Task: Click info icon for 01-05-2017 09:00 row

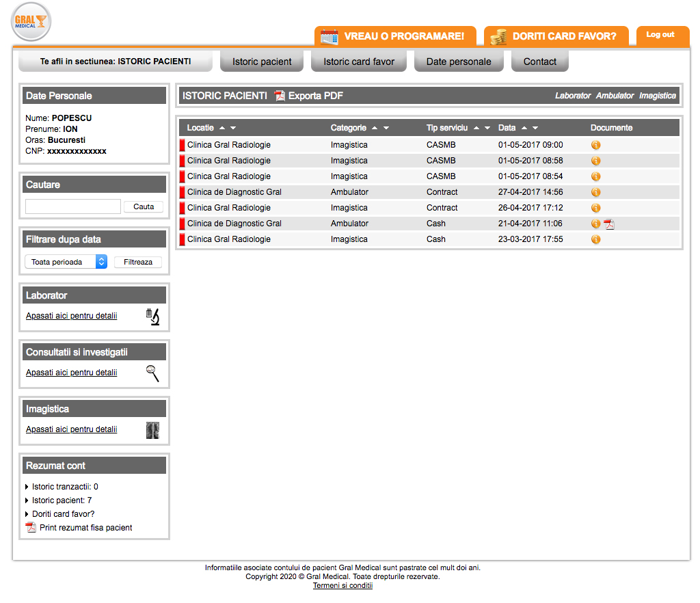Action: coord(595,145)
